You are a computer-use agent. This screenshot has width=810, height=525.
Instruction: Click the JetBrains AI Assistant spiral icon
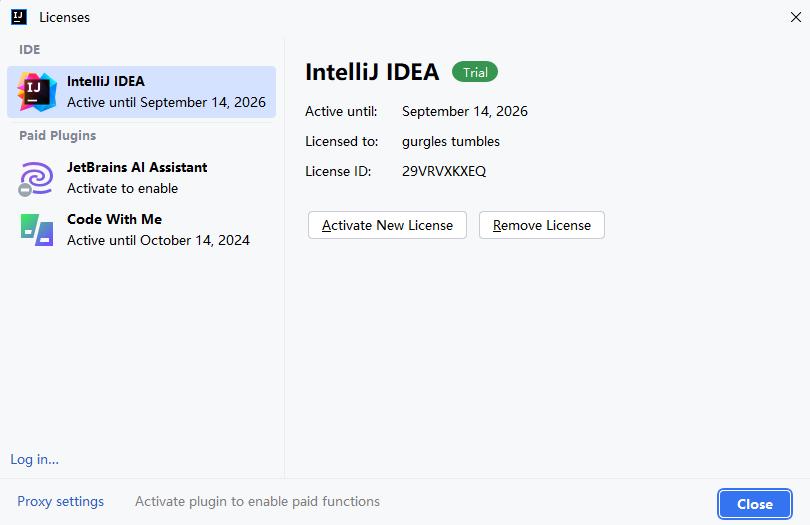(x=37, y=178)
